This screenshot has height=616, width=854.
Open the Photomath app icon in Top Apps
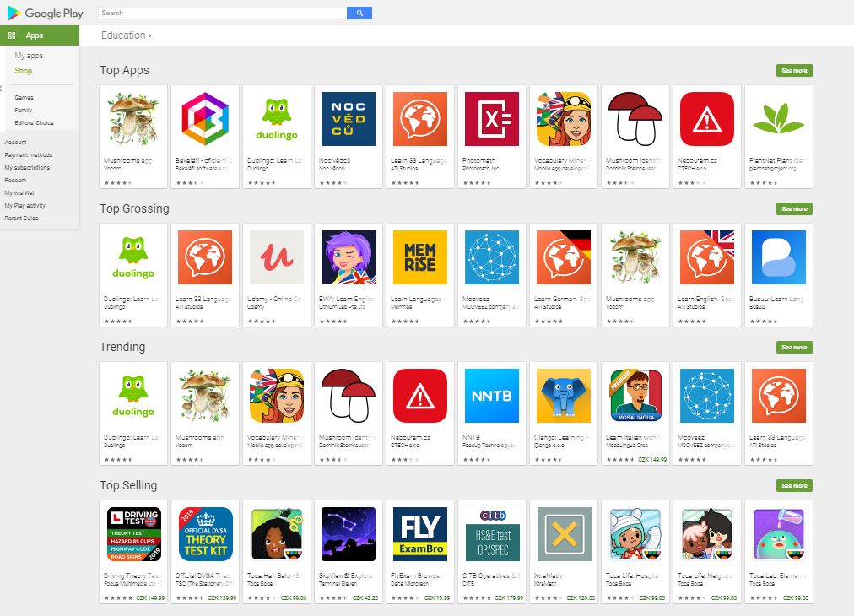pos(491,119)
